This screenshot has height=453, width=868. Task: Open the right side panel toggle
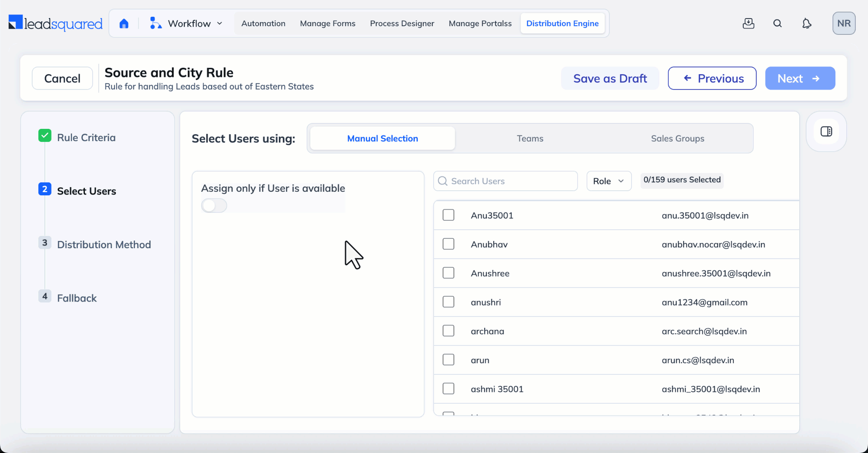826,131
